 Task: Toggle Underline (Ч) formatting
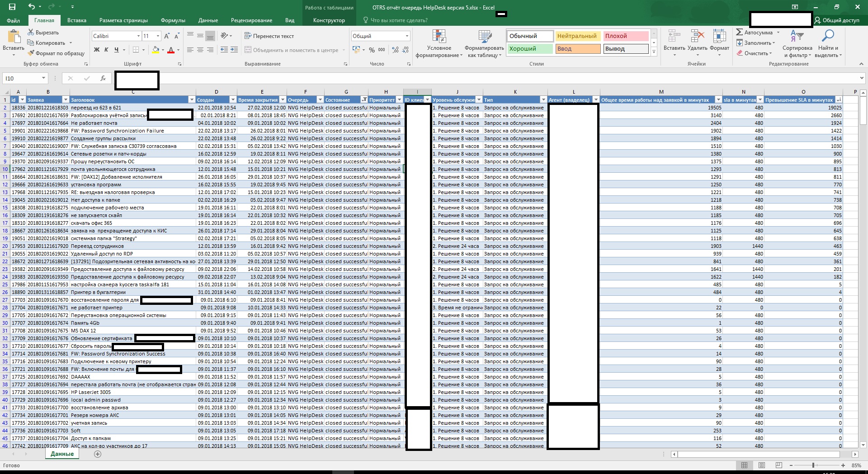coord(117,50)
